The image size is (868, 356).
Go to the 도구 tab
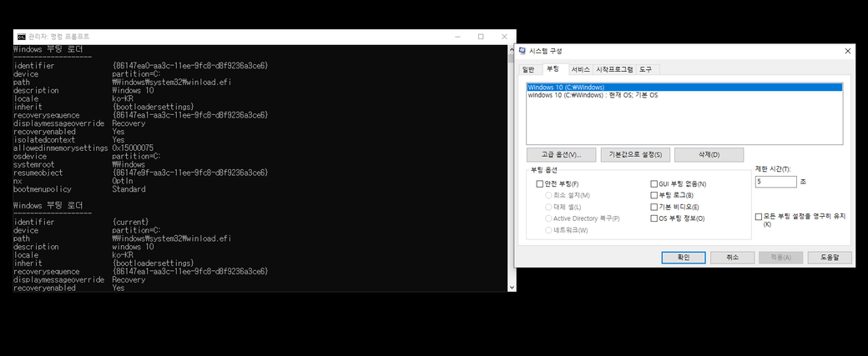pyautogui.click(x=645, y=70)
